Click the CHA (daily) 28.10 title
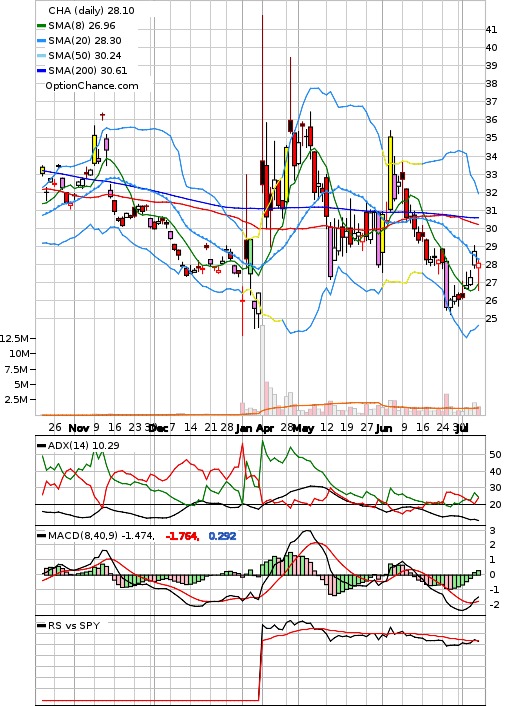This screenshot has height=706, width=526. (x=91, y=10)
